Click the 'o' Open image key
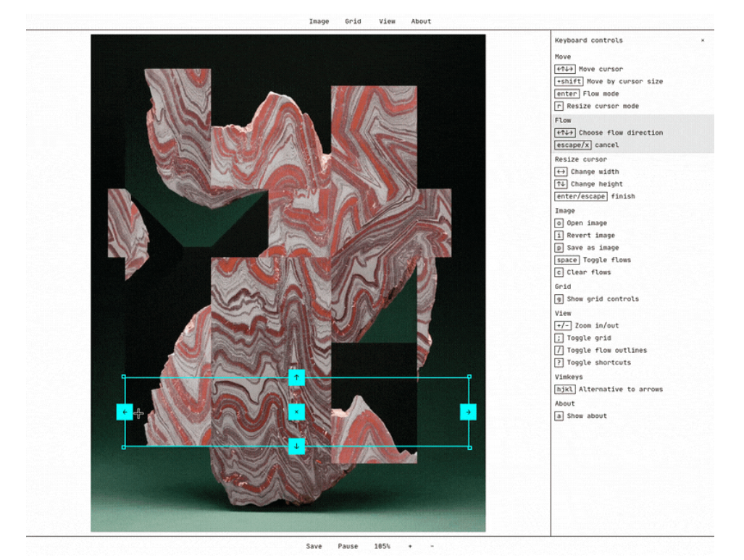This screenshot has height=560, width=744. (x=559, y=223)
